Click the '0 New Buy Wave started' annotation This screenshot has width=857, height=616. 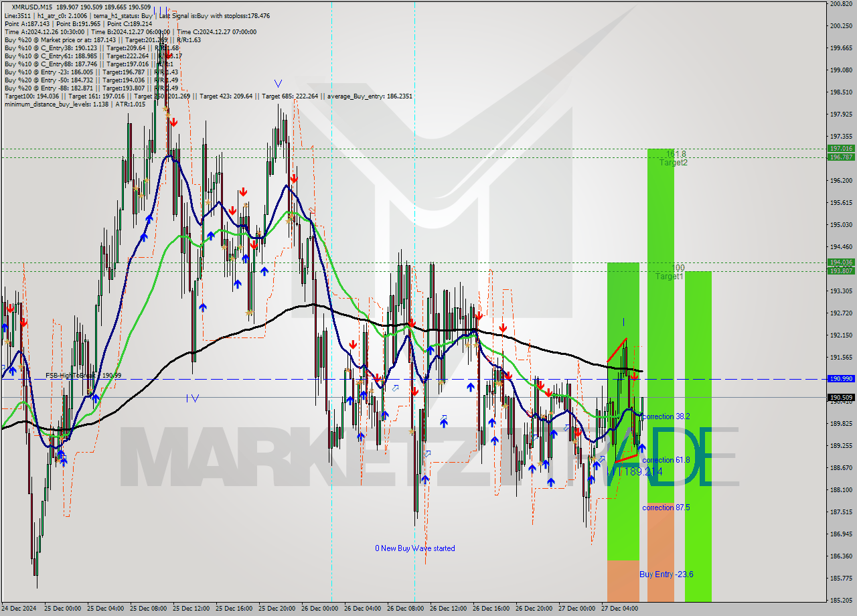415,548
